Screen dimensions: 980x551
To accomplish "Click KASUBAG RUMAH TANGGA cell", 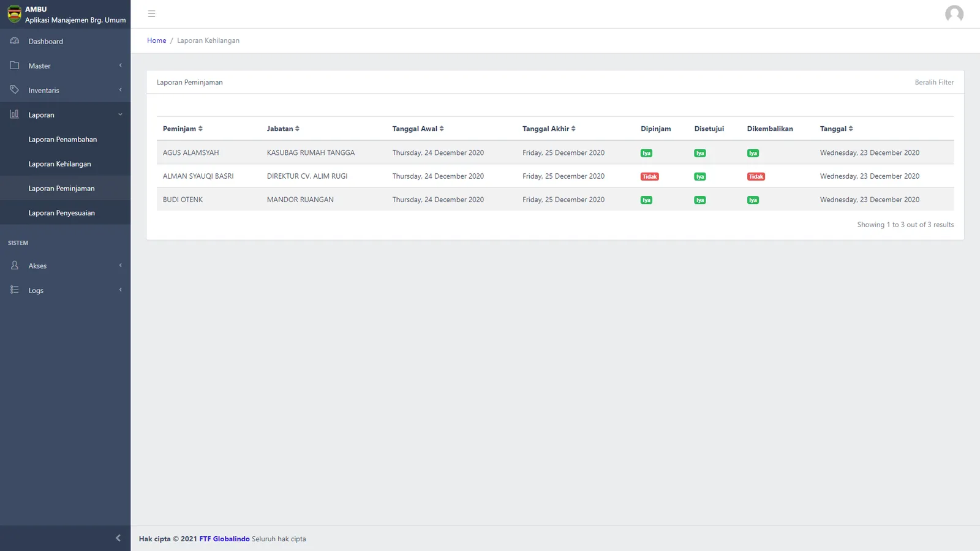I will (311, 152).
